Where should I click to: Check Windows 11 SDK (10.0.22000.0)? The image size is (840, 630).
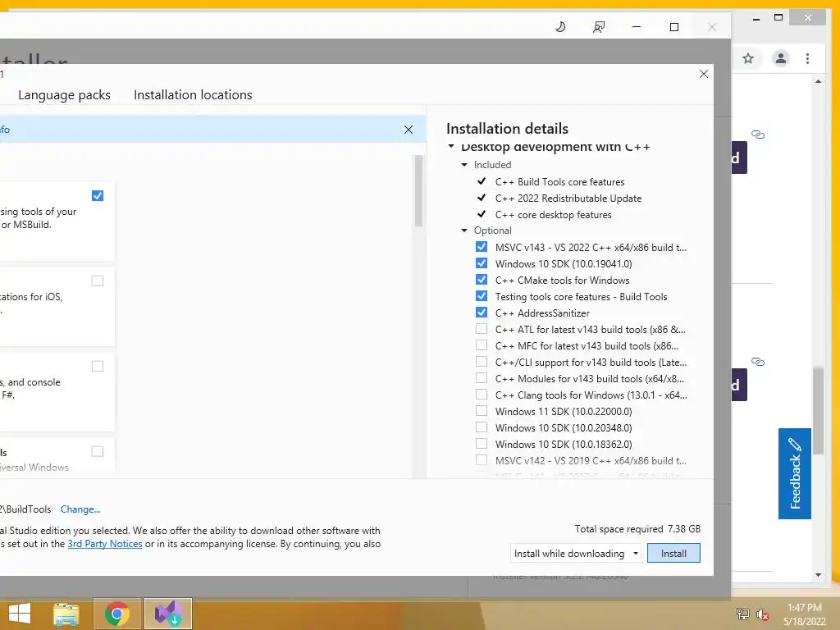tap(481, 412)
